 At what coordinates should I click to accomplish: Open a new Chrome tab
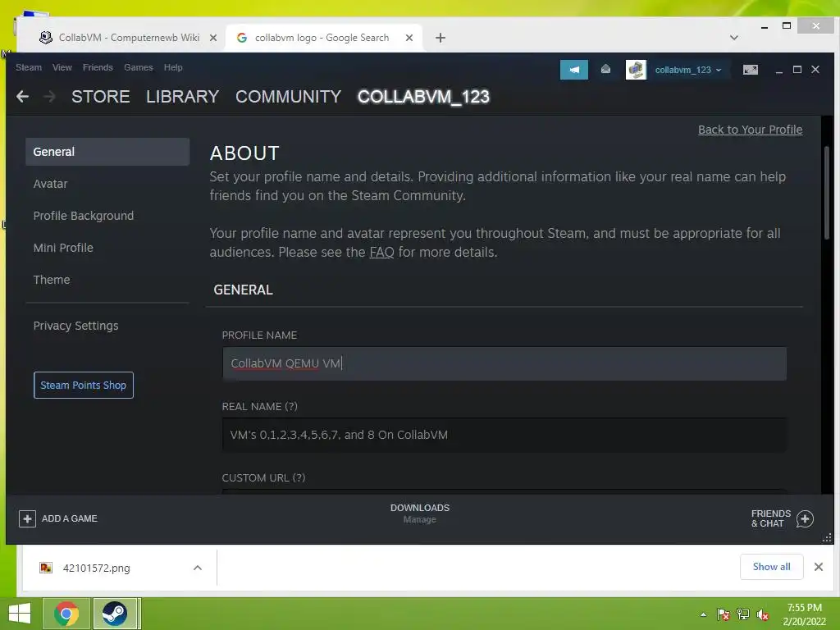coord(441,38)
